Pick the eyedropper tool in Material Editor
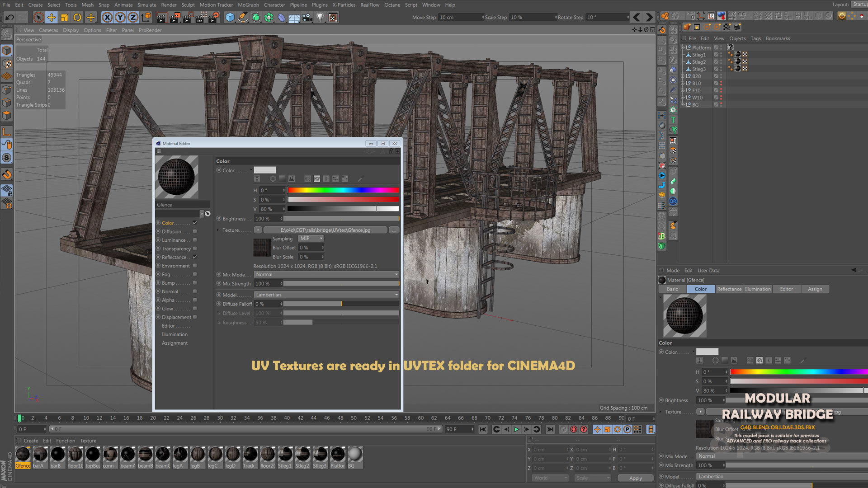Viewport: 868px width, 488px height. (x=360, y=179)
